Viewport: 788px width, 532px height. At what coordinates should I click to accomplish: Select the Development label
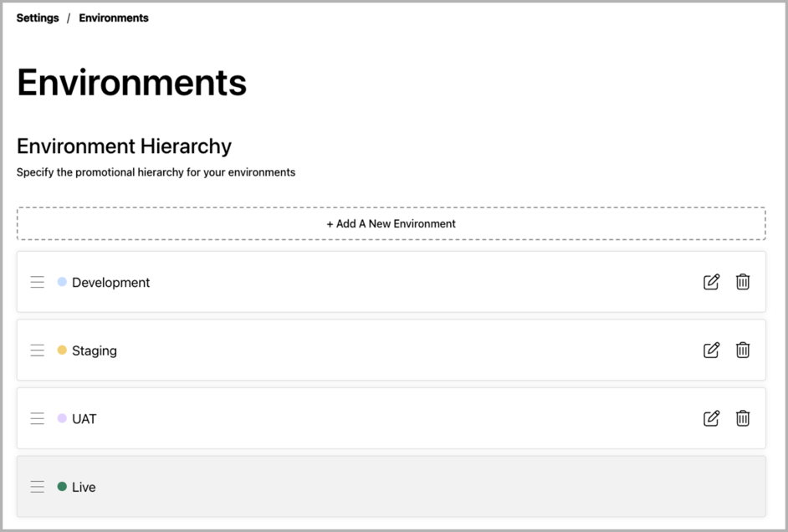point(110,283)
